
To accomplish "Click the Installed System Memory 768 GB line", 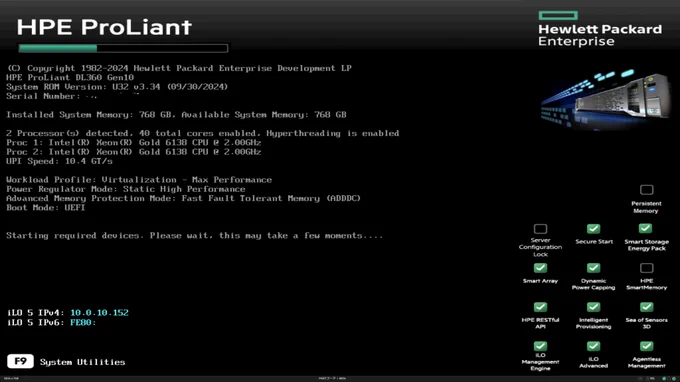I will tap(177, 115).
